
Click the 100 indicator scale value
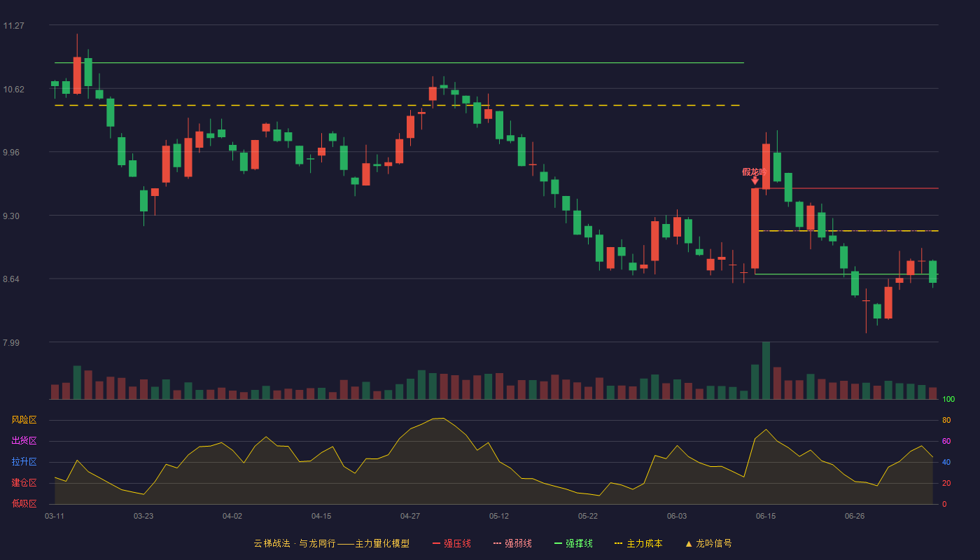pos(948,400)
